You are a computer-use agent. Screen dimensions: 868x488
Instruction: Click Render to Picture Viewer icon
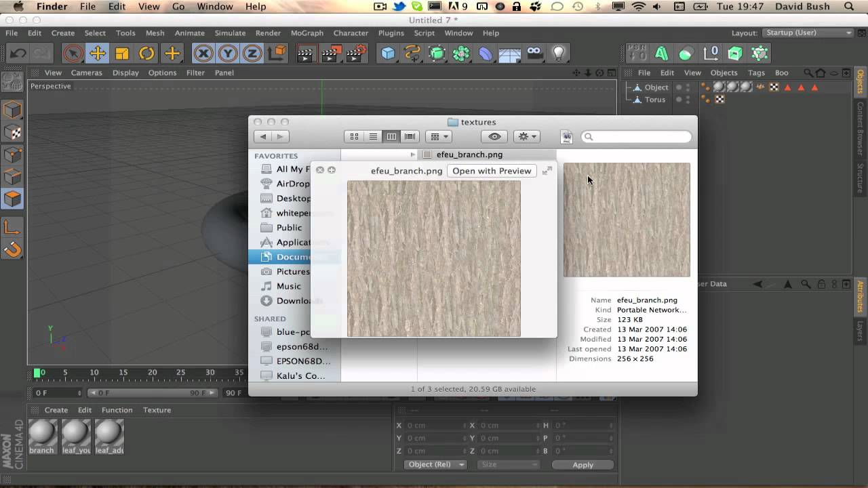point(332,54)
